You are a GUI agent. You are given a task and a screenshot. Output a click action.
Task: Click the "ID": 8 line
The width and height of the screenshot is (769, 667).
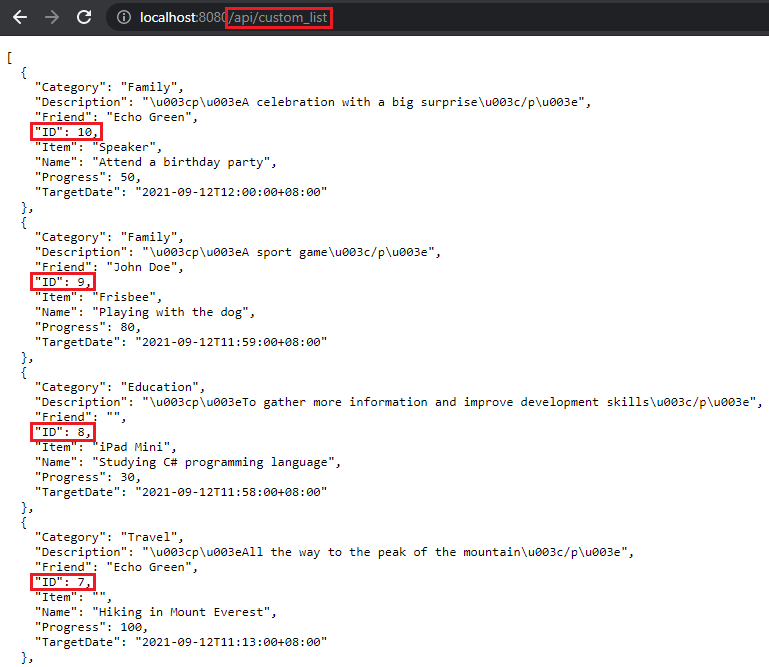[x=63, y=432]
